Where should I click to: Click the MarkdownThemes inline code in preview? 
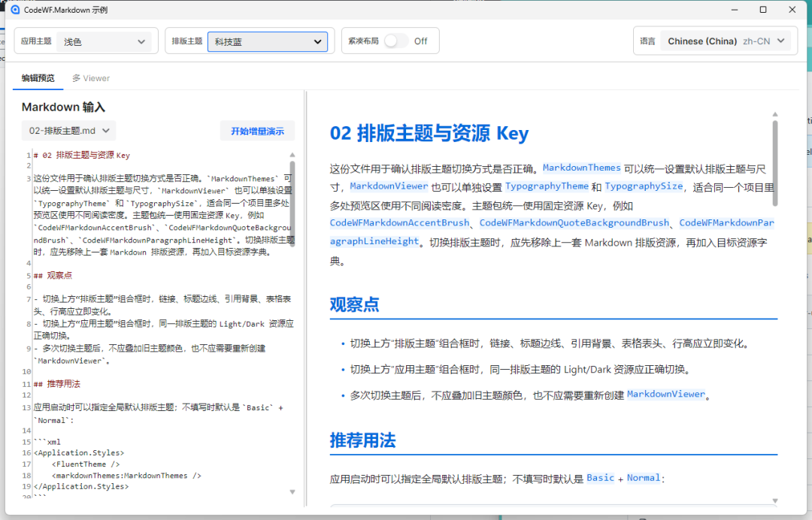(581, 168)
